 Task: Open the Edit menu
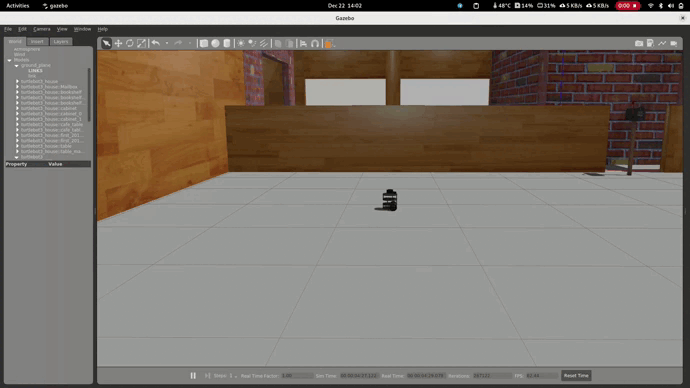[x=22, y=29]
